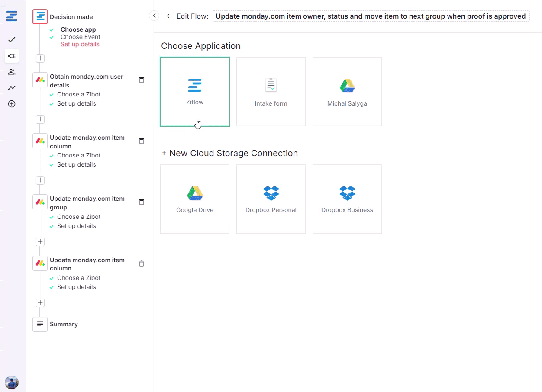Select the Ziflow application tile
This screenshot has height=392, width=542.
tap(195, 92)
